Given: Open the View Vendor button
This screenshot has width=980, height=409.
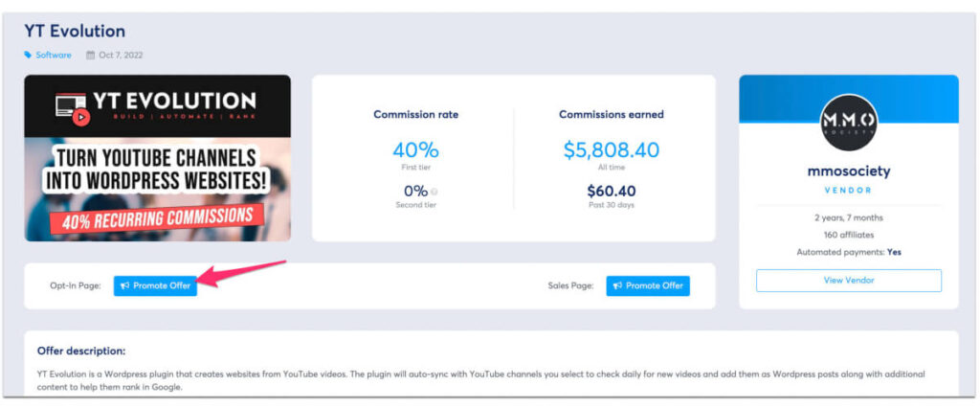Looking at the screenshot, I should 848,281.
